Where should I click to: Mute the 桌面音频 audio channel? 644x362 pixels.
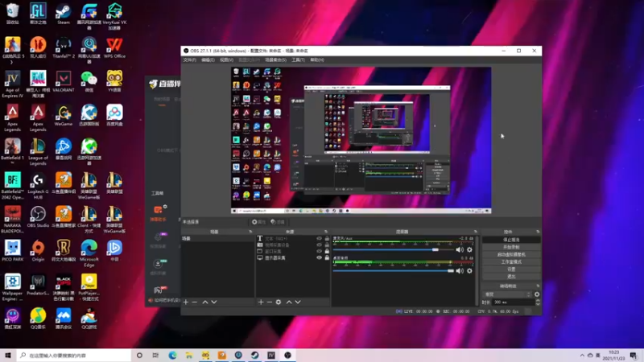pyautogui.click(x=460, y=271)
